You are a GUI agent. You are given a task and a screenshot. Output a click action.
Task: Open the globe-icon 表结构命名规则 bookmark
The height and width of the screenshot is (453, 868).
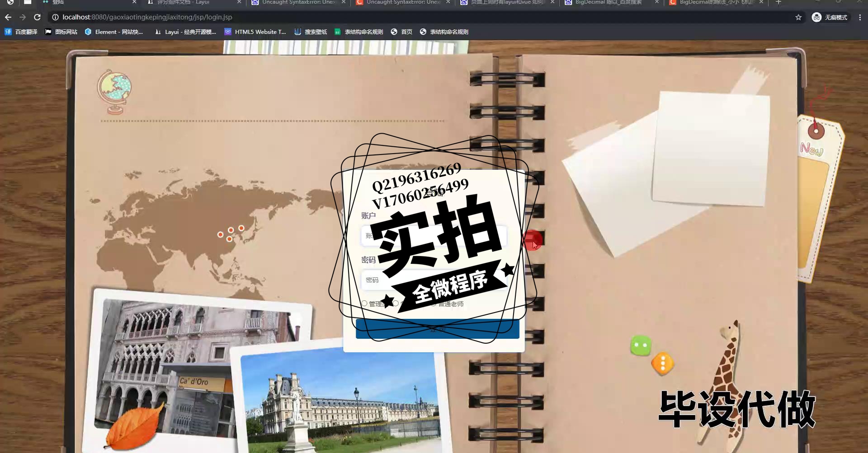point(444,32)
